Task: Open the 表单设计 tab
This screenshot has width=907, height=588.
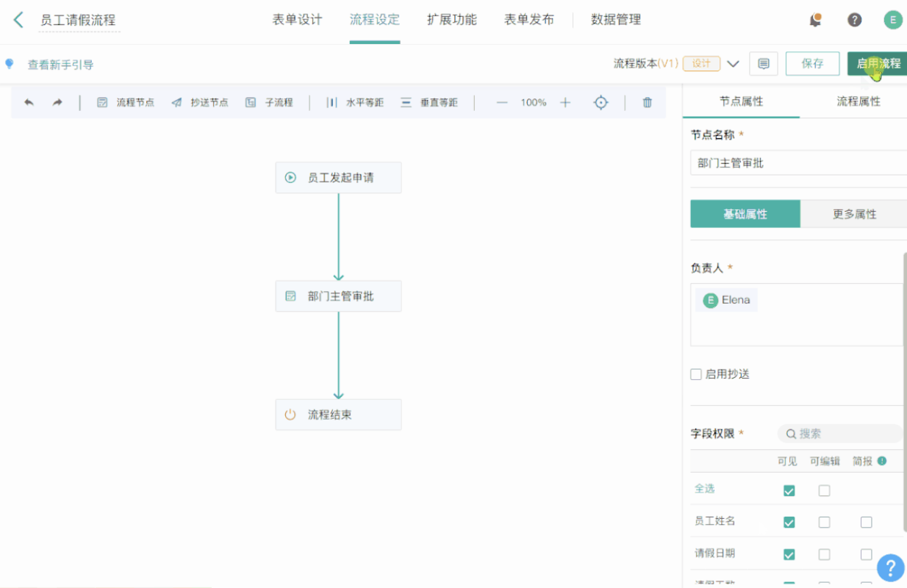Action: [297, 20]
